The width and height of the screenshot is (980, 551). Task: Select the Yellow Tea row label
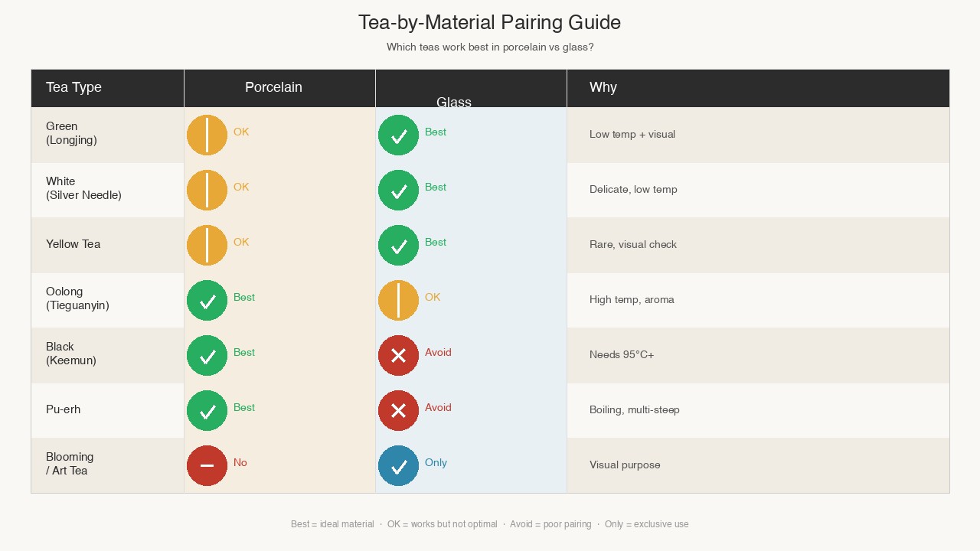(73, 244)
